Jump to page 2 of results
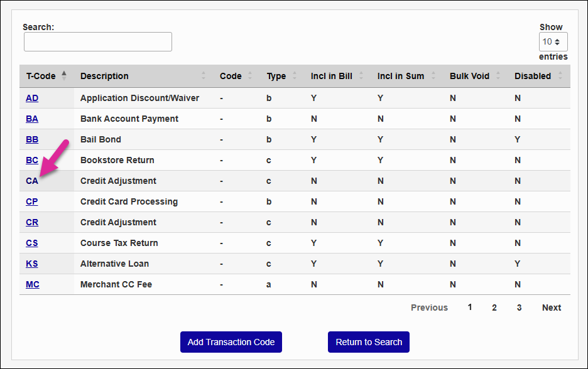The width and height of the screenshot is (588, 369). point(494,307)
